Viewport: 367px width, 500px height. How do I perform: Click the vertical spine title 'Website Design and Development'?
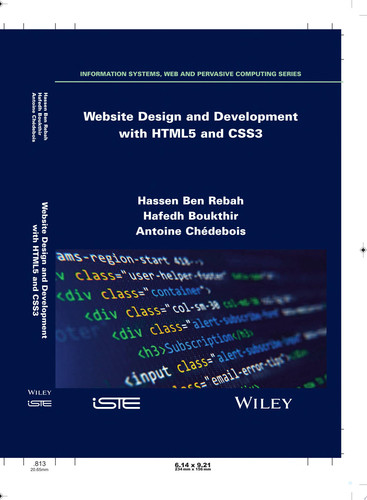44,270
